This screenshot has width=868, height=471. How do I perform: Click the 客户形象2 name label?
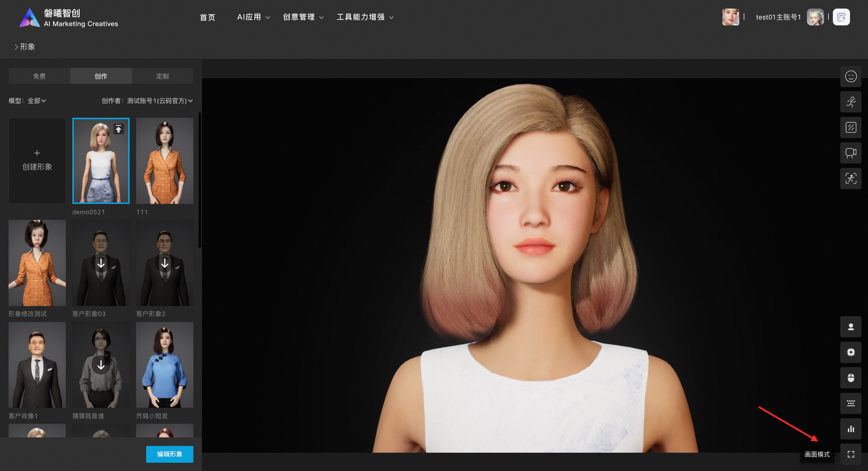tap(151, 314)
